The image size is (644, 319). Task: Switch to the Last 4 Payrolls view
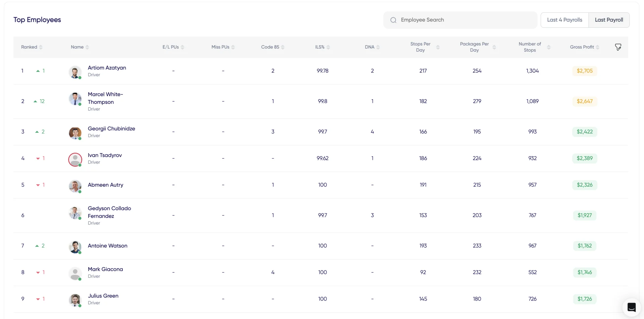pos(565,20)
